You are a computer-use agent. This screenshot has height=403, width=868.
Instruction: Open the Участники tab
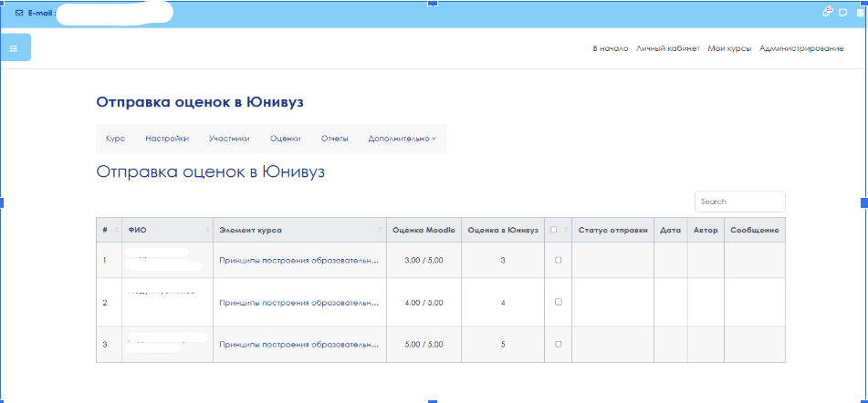(229, 139)
